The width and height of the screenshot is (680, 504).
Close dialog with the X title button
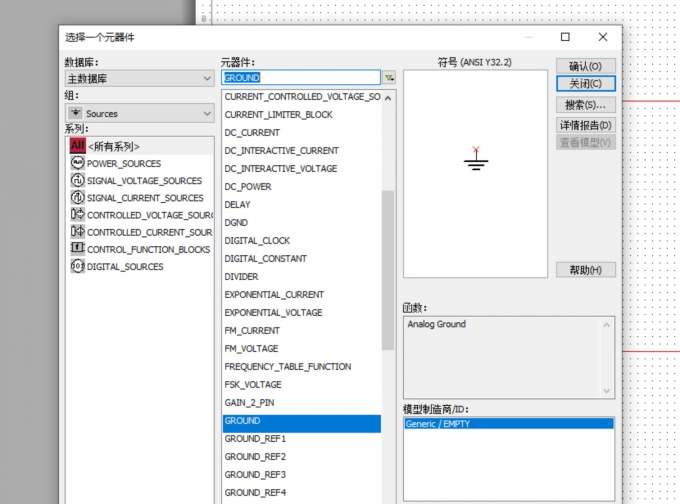[x=603, y=37]
